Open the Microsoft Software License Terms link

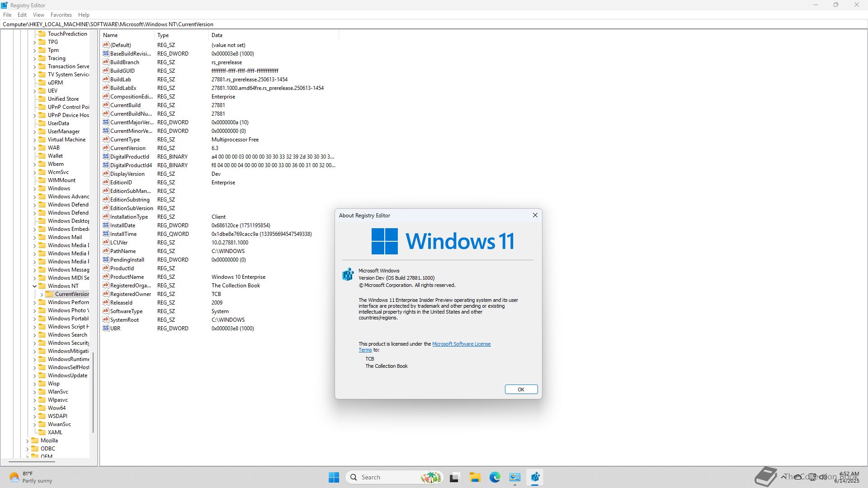(x=461, y=344)
